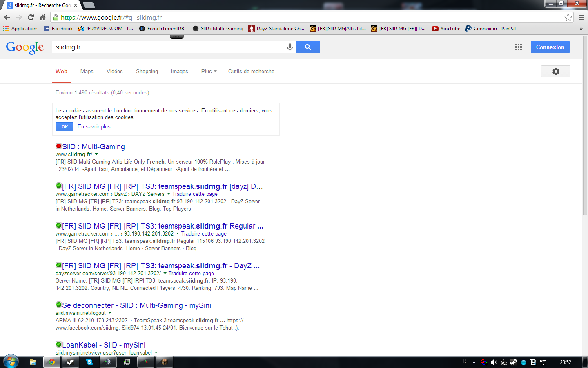
Task: Open the Google apps grid
Action: tap(519, 47)
